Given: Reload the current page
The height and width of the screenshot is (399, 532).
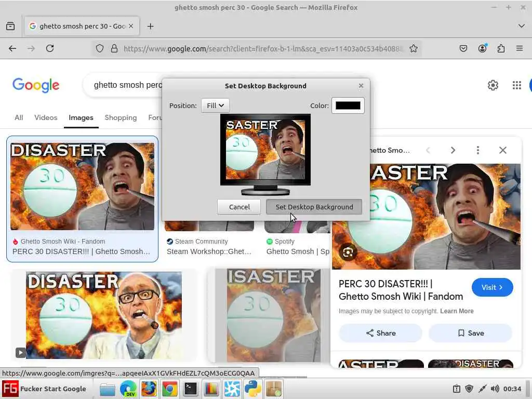Looking at the screenshot, I should pyautogui.click(x=50, y=48).
